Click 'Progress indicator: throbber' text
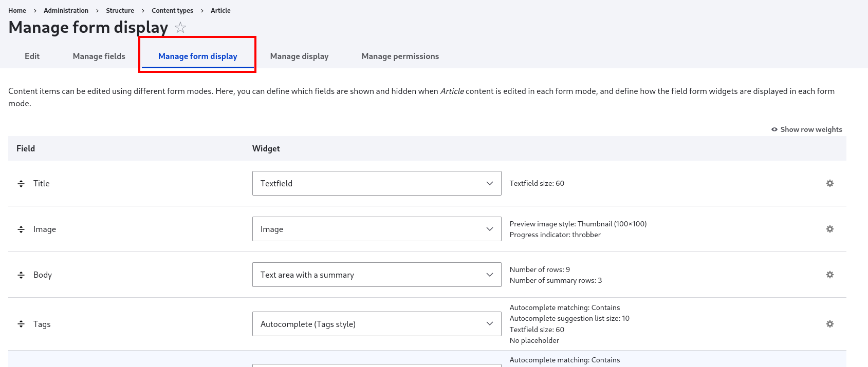868x367 pixels. point(555,235)
